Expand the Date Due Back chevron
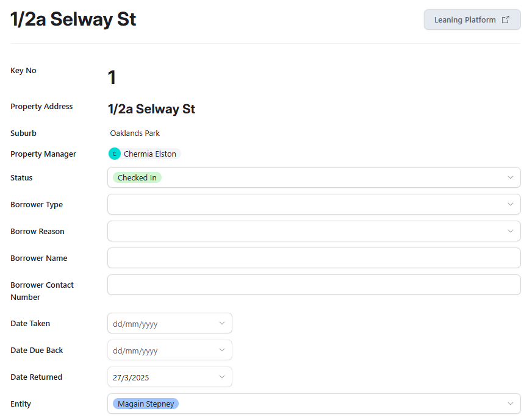Screen dimensions: 527x420 click(x=221, y=351)
